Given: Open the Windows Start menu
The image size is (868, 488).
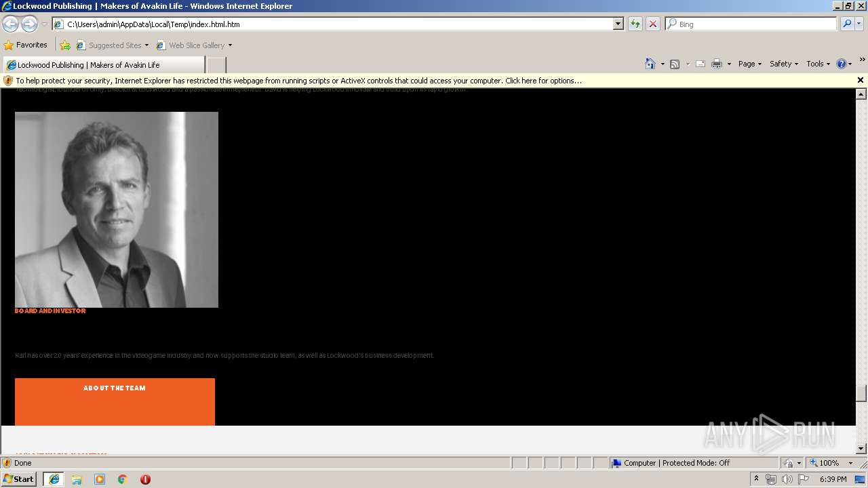Looking at the screenshot, I should [x=19, y=479].
